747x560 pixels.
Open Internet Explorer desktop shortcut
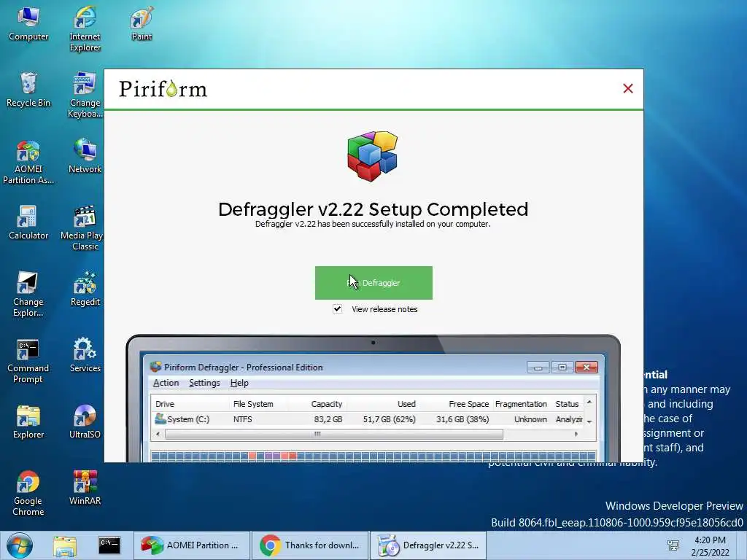85,28
